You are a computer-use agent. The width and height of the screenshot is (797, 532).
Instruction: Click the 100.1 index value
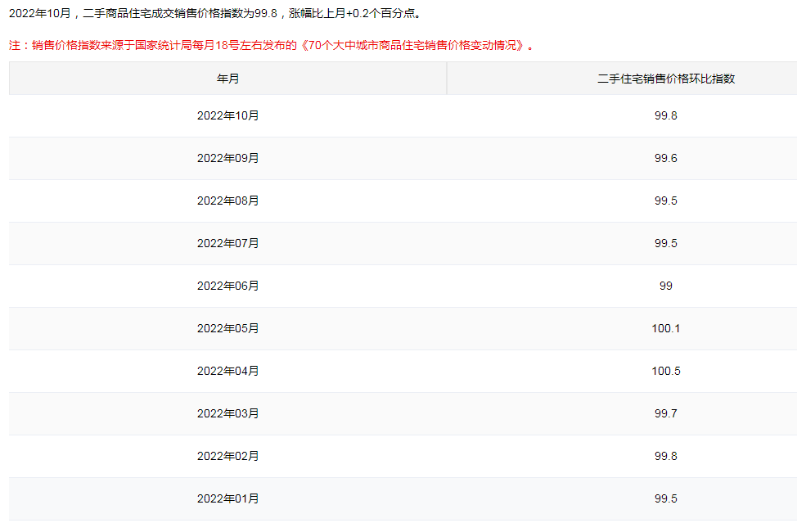click(x=665, y=328)
